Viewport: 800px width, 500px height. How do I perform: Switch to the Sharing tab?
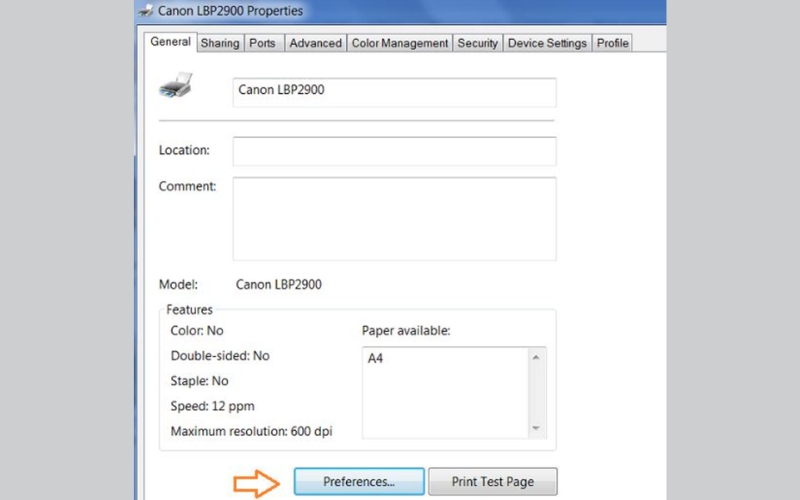(220, 43)
